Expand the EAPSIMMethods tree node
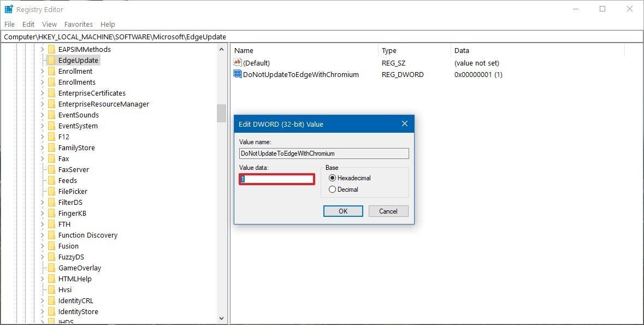The width and height of the screenshot is (644, 325). click(x=42, y=49)
